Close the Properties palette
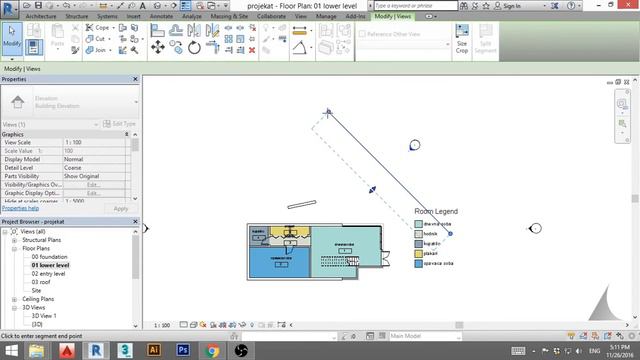Viewport: 640px width, 360px height. pyautogui.click(x=135, y=79)
